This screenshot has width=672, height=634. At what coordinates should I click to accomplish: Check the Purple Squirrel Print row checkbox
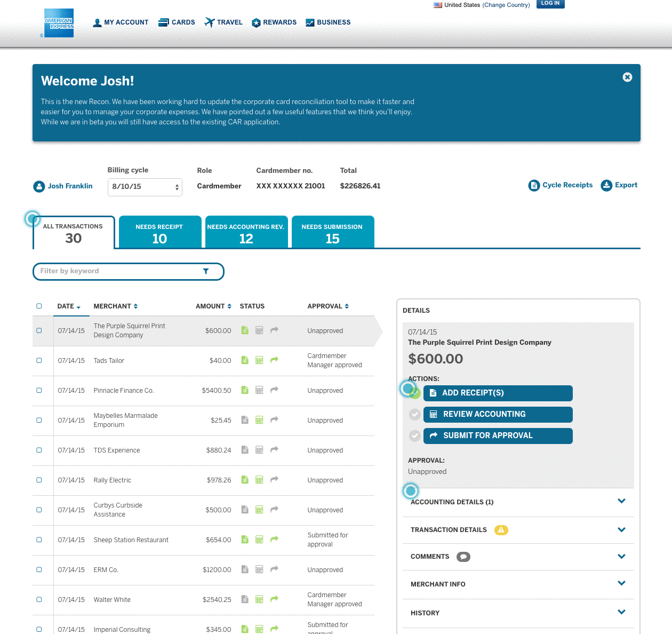point(39,330)
